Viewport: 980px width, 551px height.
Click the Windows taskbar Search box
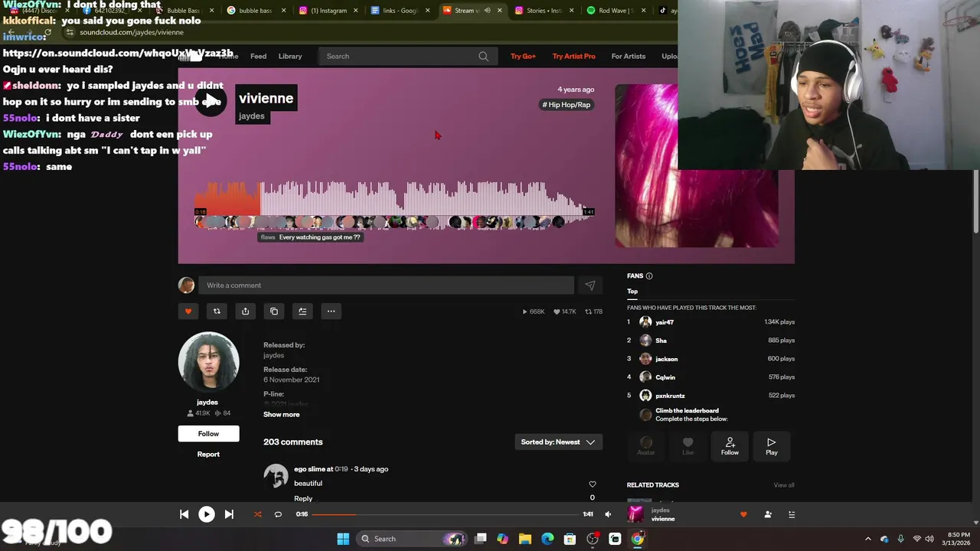(413, 539)
